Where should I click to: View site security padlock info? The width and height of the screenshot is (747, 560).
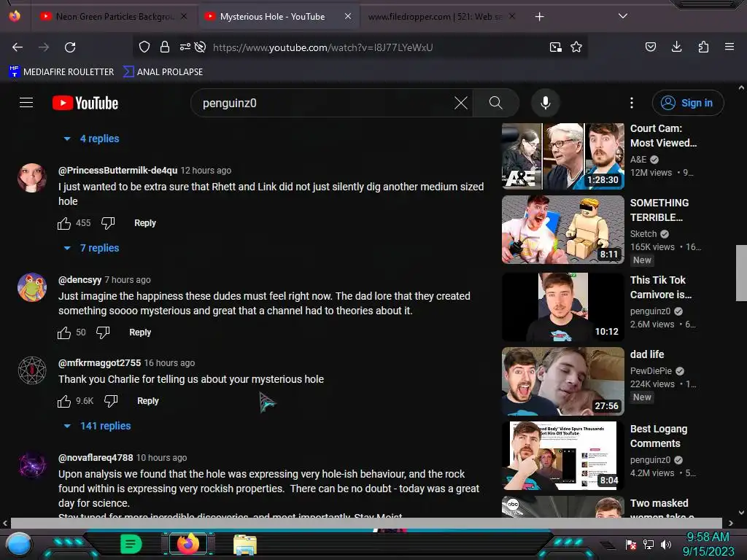pyautogui.click(x=165, y=47)
